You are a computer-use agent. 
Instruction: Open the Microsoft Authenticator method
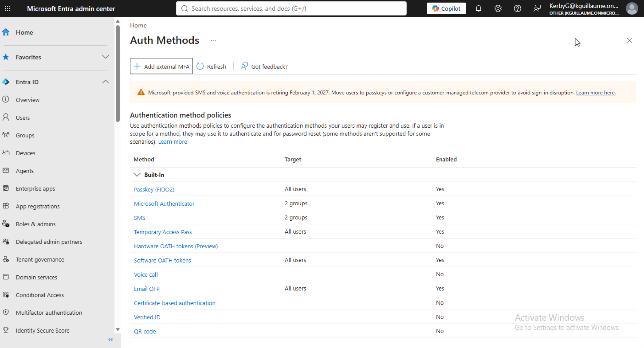point(164,204)
